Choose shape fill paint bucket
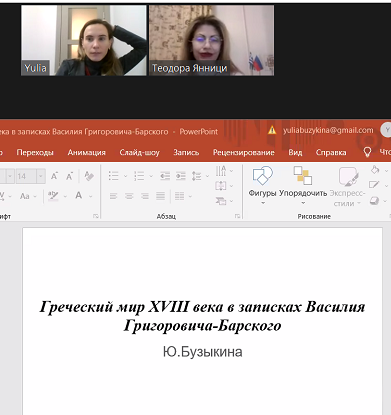The image size is (391, 415). click(375, 170)
